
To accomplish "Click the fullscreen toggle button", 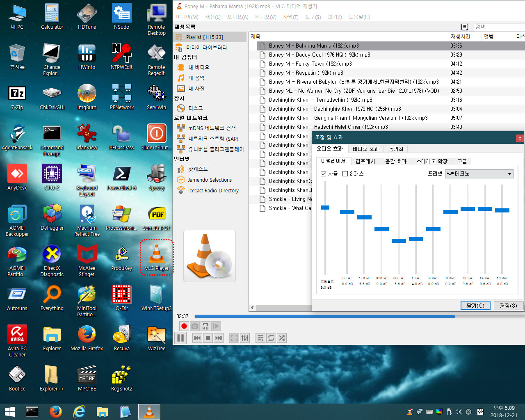I will coord(234,338).
